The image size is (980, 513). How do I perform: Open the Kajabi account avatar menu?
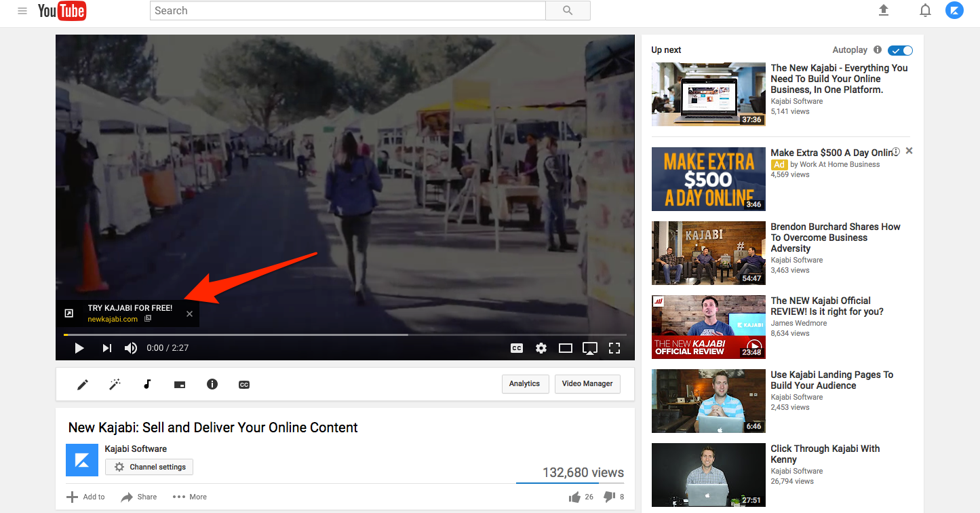(954, 10)
